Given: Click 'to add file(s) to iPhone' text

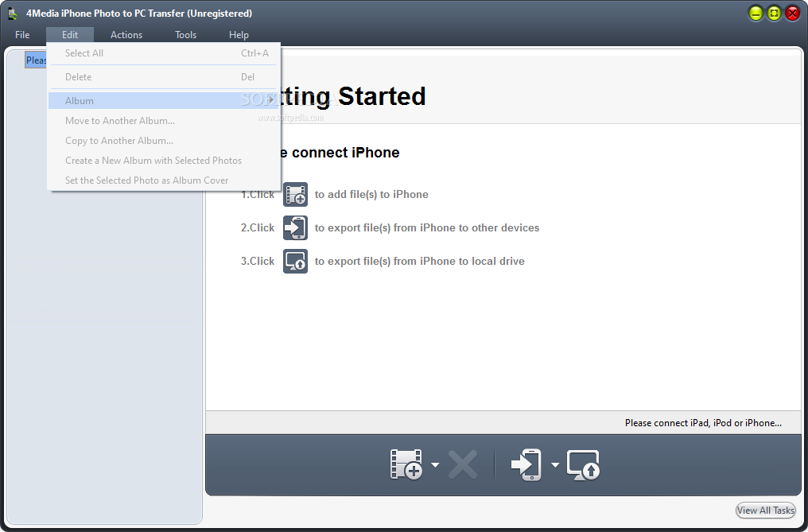Looking at the screenshot, I should (x=371, y=194).
